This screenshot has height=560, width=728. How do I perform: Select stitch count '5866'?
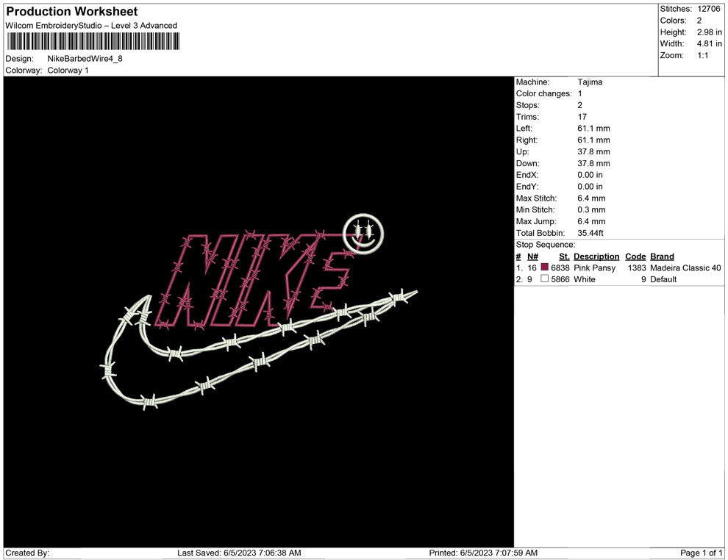[560, 279]
